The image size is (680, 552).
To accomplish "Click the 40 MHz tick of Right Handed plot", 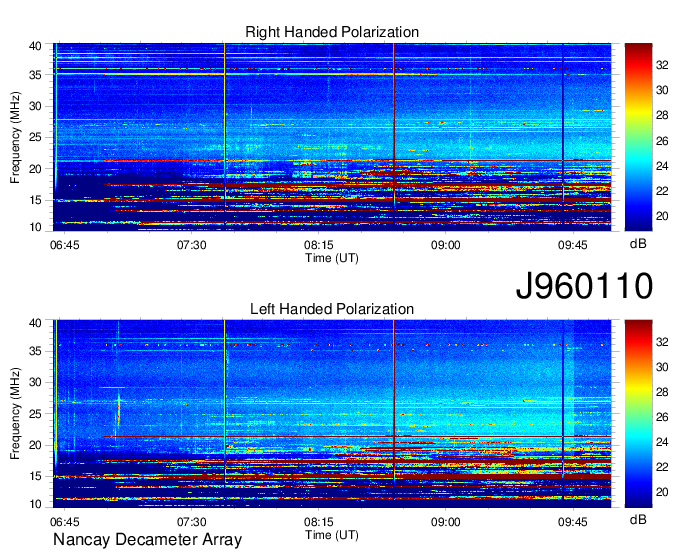I will [x=35, y=46].
